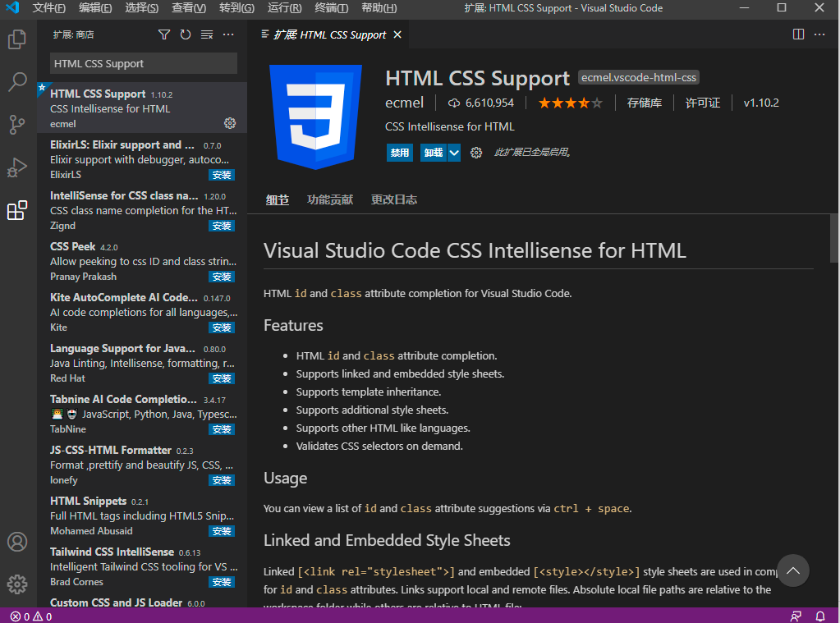Open the 查看(V) menu
The image size is (840, 623).
pyautogui.click(x=189, y=8)
